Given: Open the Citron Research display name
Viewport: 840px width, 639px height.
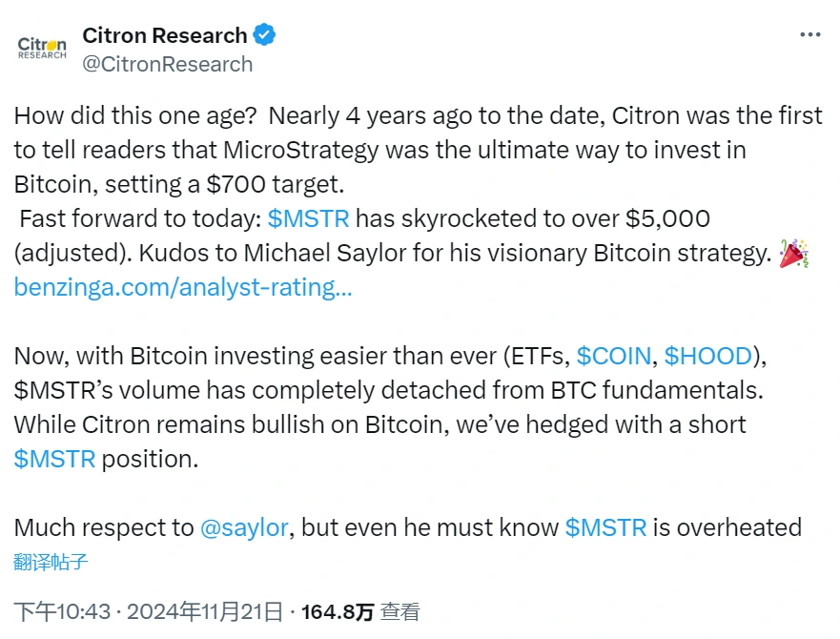Looking at the screenshot, I should (164, 35).
